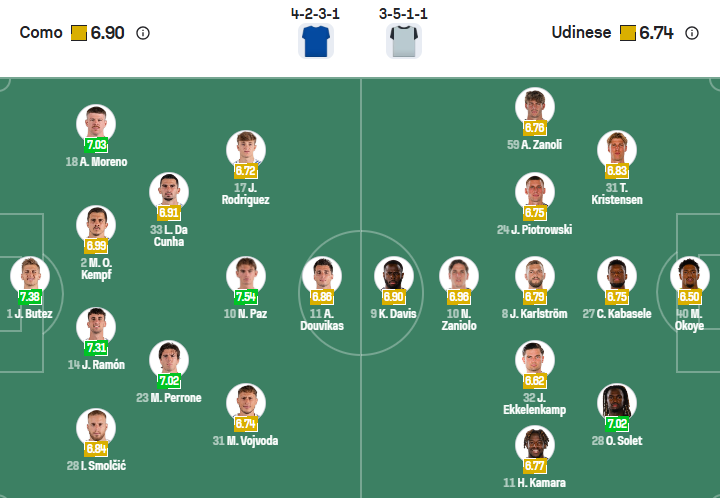
Task: Select K. Davis player avatar
Action: [393, 275]
